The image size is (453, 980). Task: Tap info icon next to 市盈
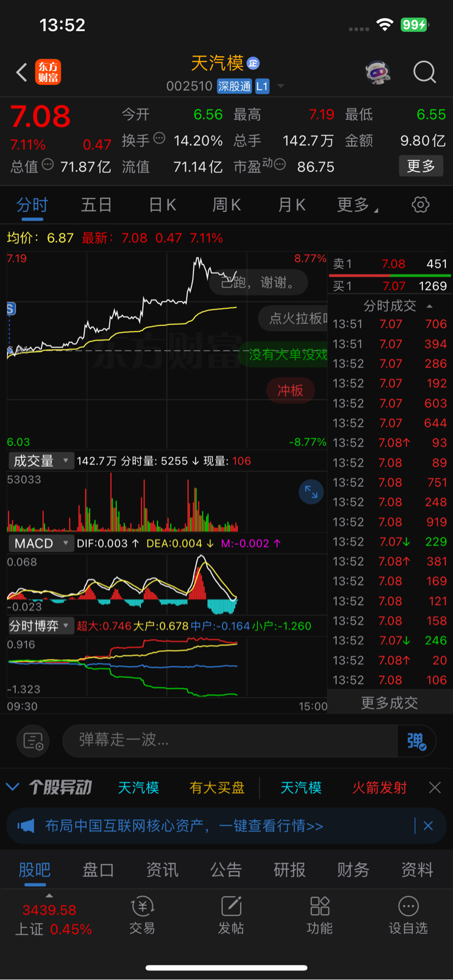280,164
